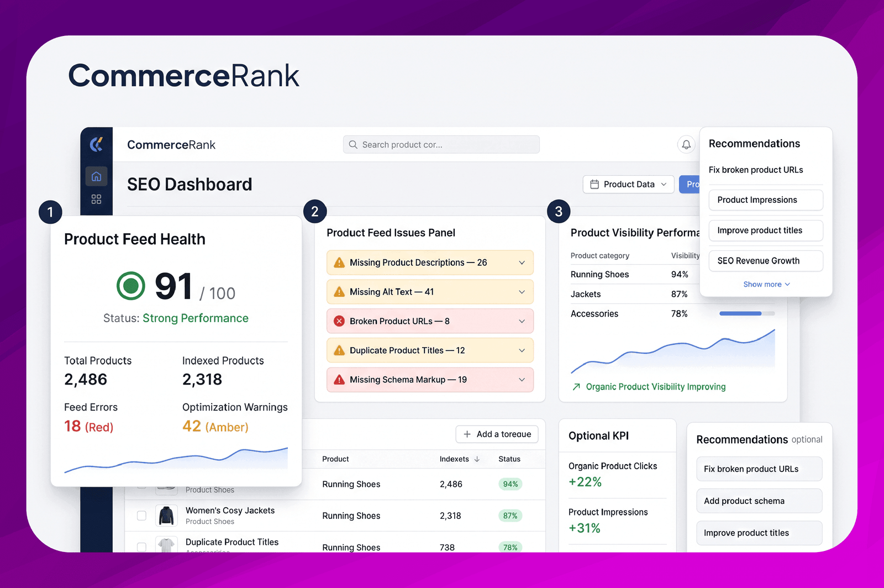Click the sort arrow on Indexets column
The image size is (884, 588).
tap(477, 459)
